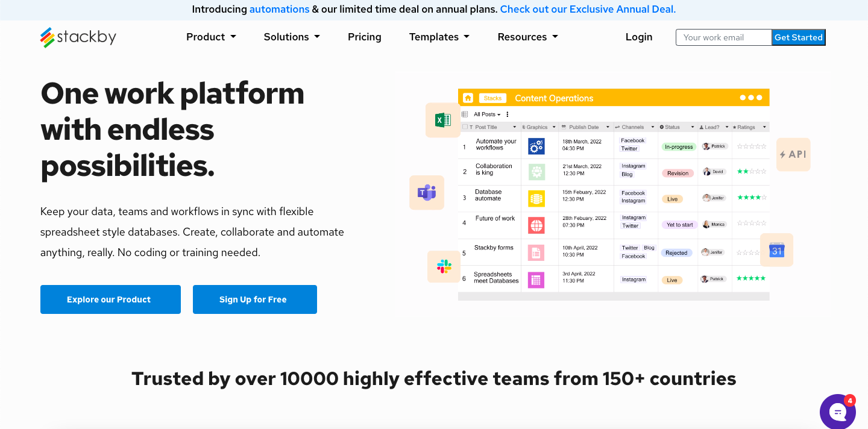This screenshot has height=429, width=868.
Task: Focus the work email input field
Action: (x=724, y=37)
